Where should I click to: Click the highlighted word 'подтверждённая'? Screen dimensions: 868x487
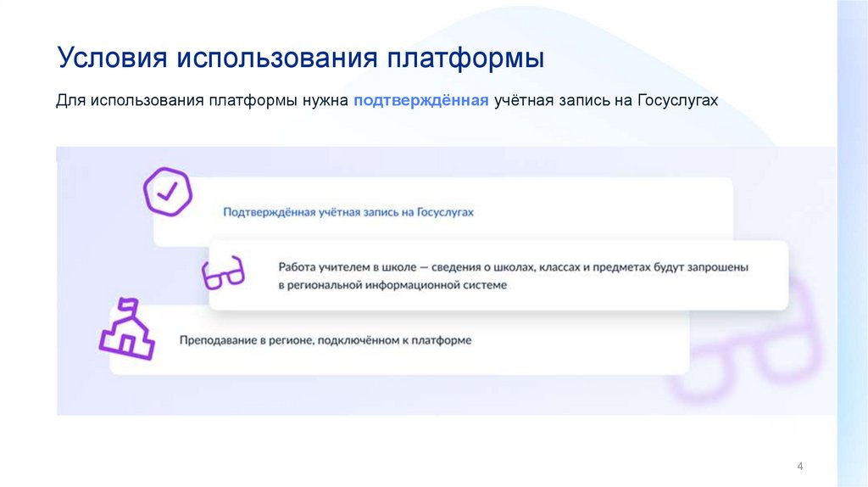pyautogui.click(x=420, y=100)
